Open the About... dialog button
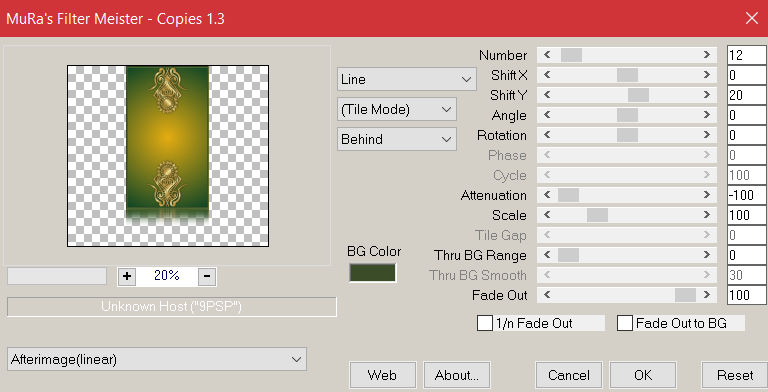 coord(457,375)
